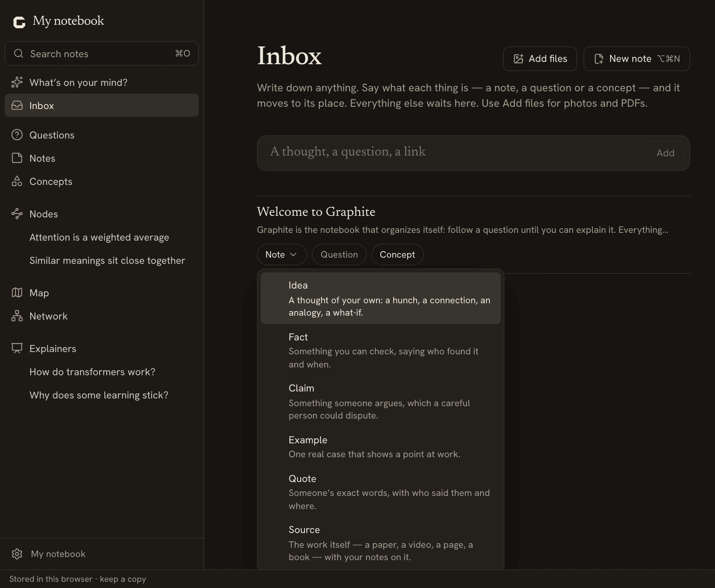Choose the Idea note type
The height and width of the screenshot is (588, 715).
click(x=381, y=298)
